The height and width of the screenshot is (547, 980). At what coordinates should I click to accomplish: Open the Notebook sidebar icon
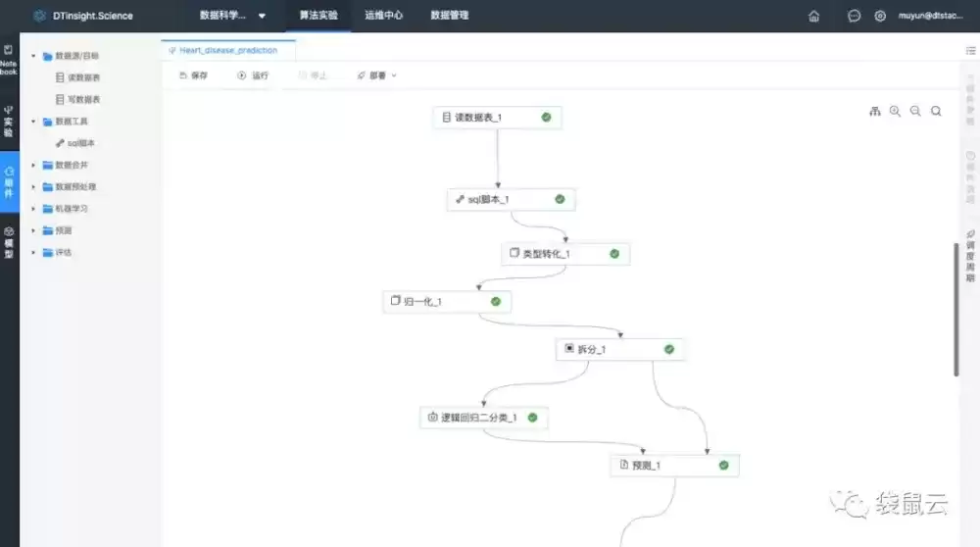tap(8, 60)
